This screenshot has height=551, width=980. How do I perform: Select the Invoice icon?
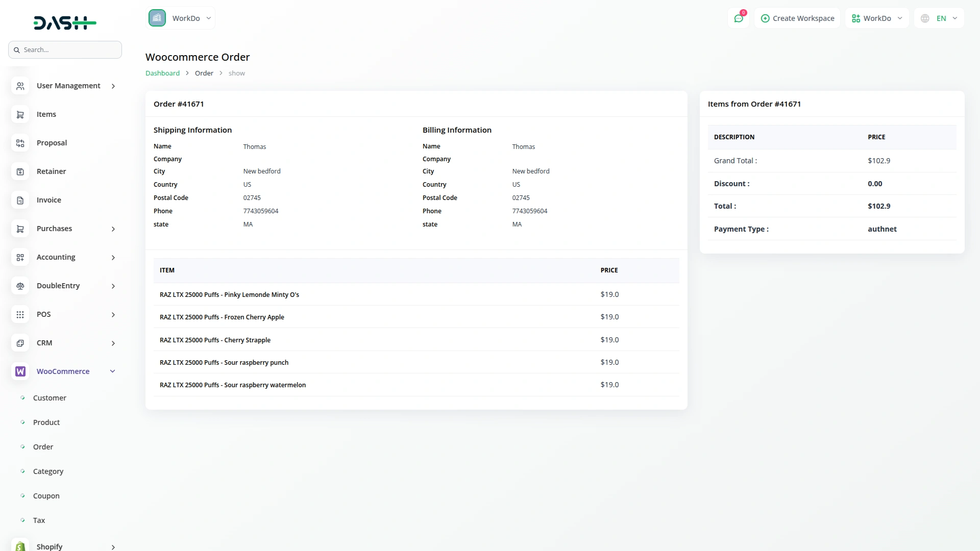[x=20, y=200]
